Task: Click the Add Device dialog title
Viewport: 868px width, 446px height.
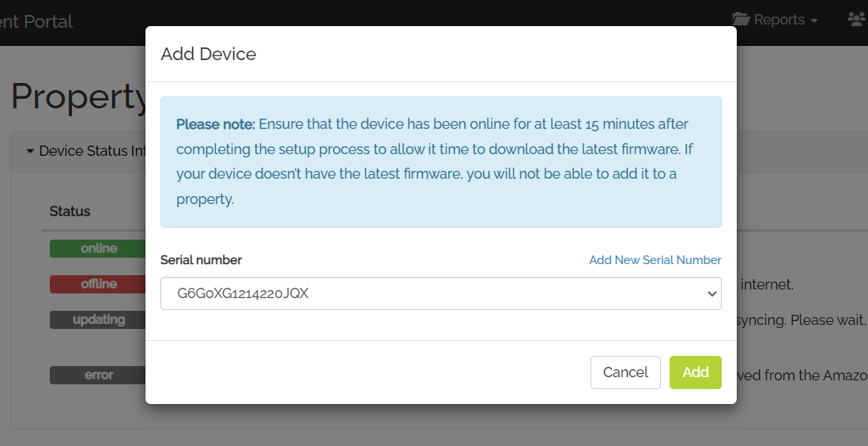Action: tap(208, 54)
